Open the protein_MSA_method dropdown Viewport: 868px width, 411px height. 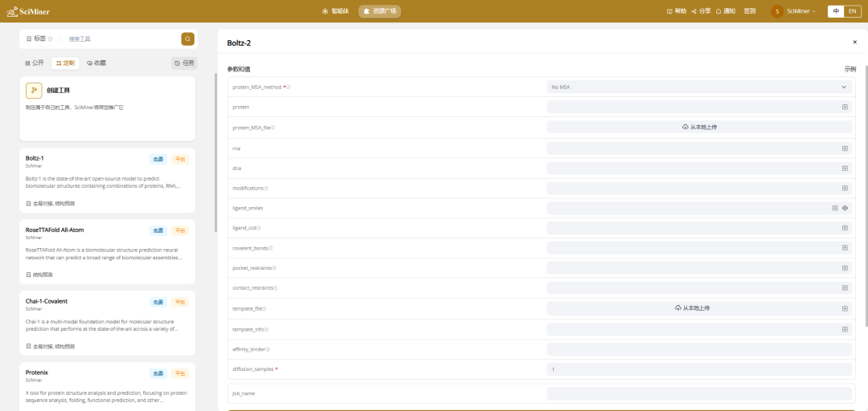[698, 87]
